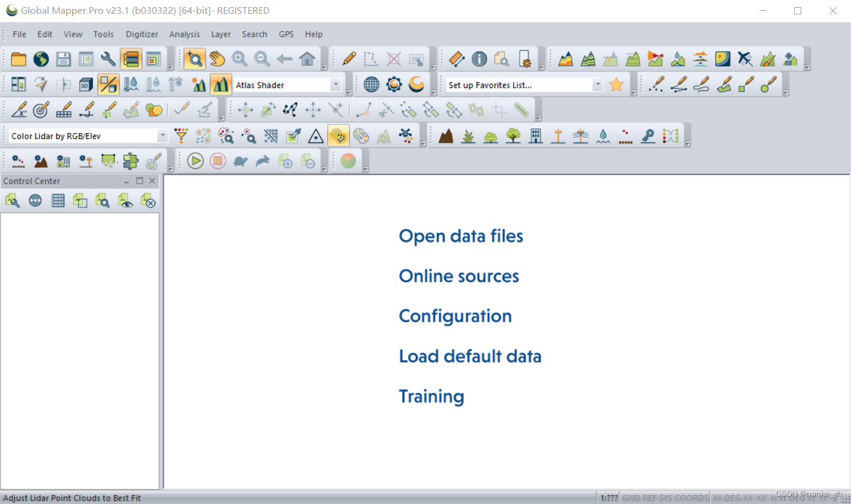
Task: Click Control Center remove layer X icon
Action: coord(148,201)
